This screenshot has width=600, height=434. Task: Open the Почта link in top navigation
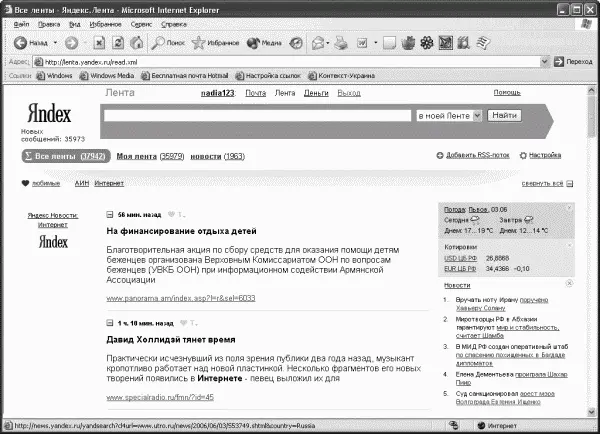coord(256,93)
